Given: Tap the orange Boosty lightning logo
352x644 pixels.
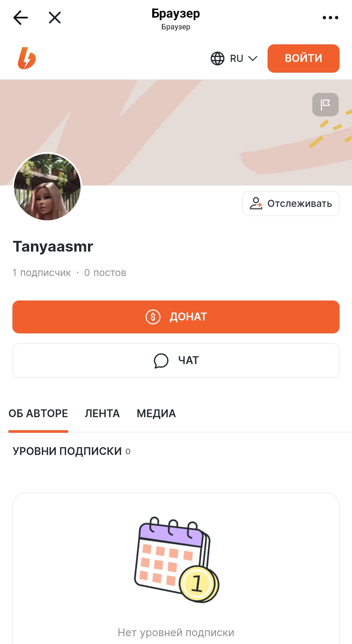Looking at the screenshot, I should [x=27, y=58].
